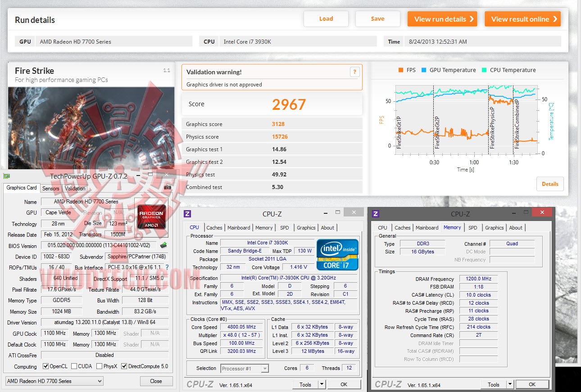Open View result online

tap(522, 19)
